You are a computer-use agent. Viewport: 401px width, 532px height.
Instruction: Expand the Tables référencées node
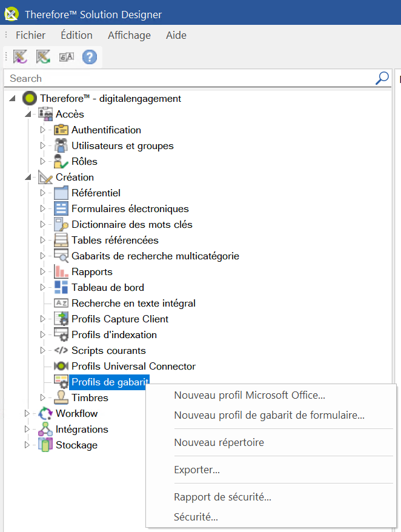coord(43,240)
